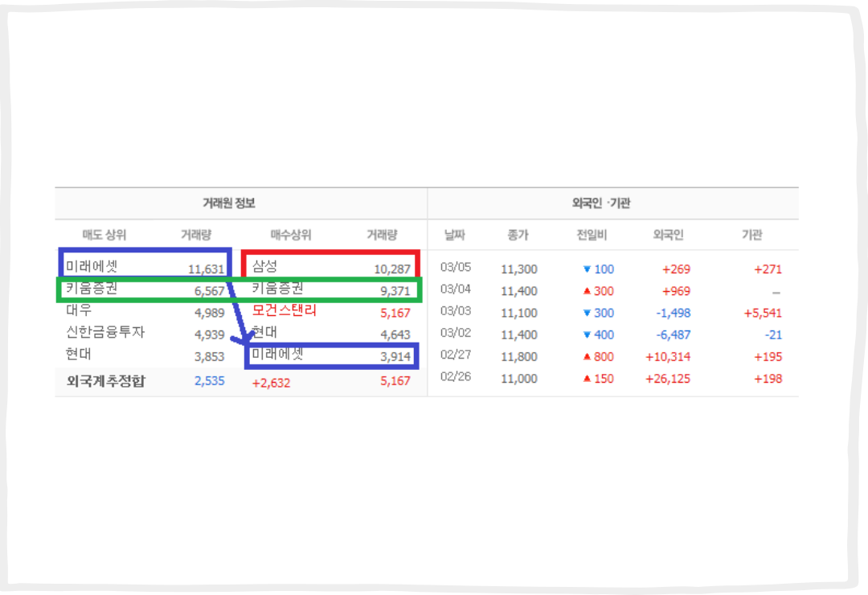Click buy volume 4,643 of 현대

(395, 334)
